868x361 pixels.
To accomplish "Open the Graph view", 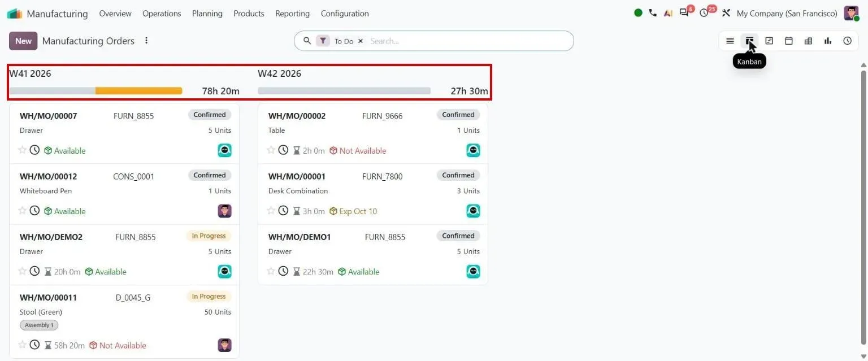I will point(828,41).
